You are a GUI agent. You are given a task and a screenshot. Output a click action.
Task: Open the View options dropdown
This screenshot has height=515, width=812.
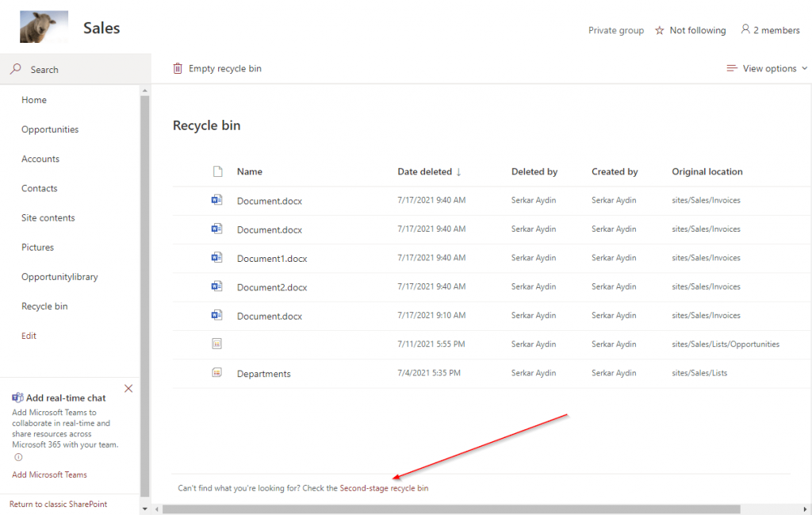point(765,68)
